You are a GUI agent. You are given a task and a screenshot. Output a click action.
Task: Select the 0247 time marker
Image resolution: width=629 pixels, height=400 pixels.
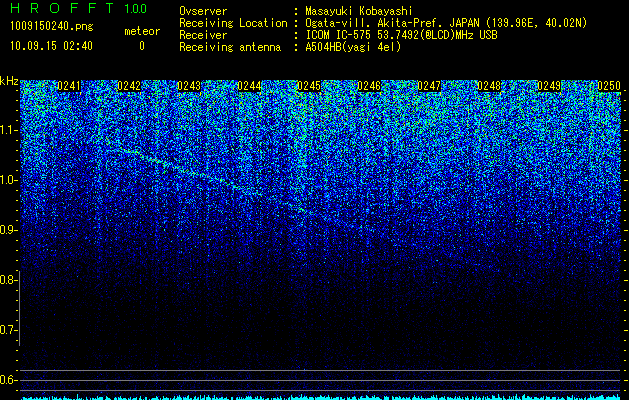429,86
